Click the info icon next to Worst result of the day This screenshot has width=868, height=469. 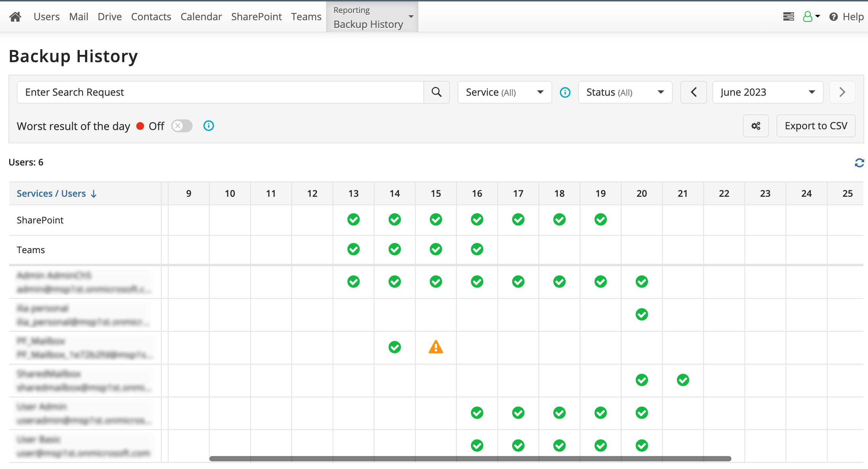pos(208,126)
